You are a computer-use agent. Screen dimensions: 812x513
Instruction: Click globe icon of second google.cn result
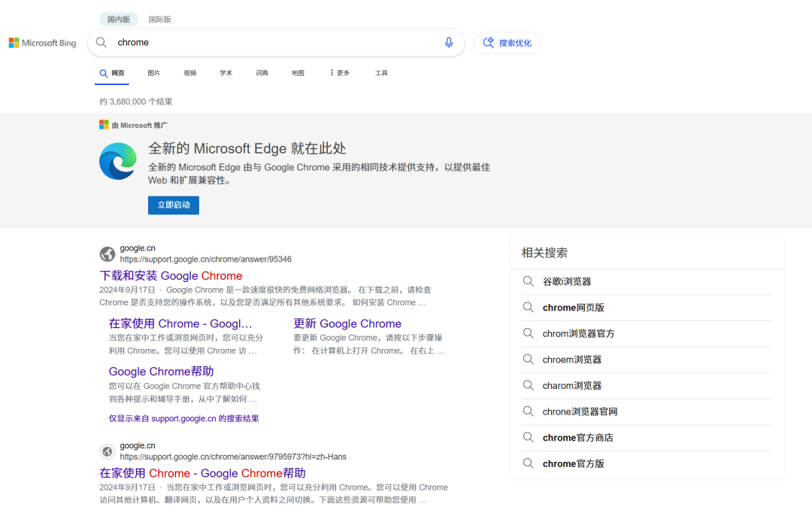point(108,452)
